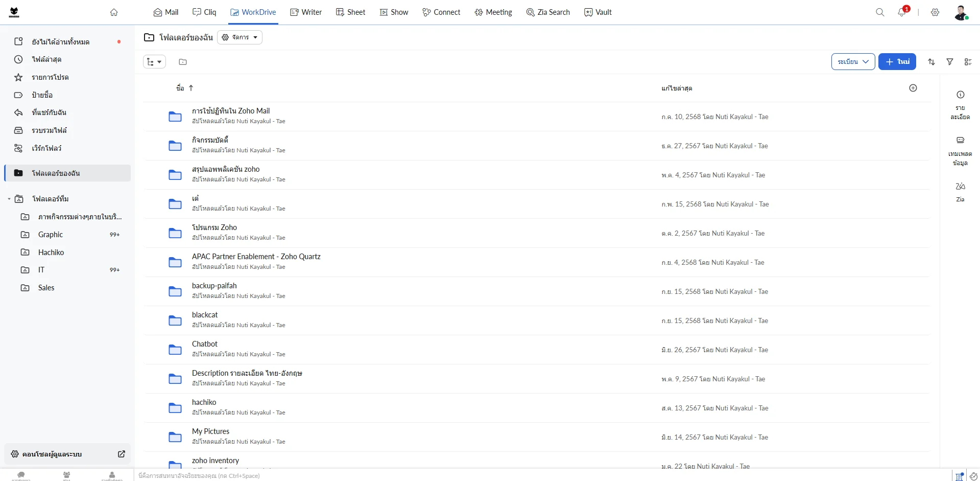Screen dimensions: 980x481
Task: Click the sort arrows icon
Action: click(931, 62)
